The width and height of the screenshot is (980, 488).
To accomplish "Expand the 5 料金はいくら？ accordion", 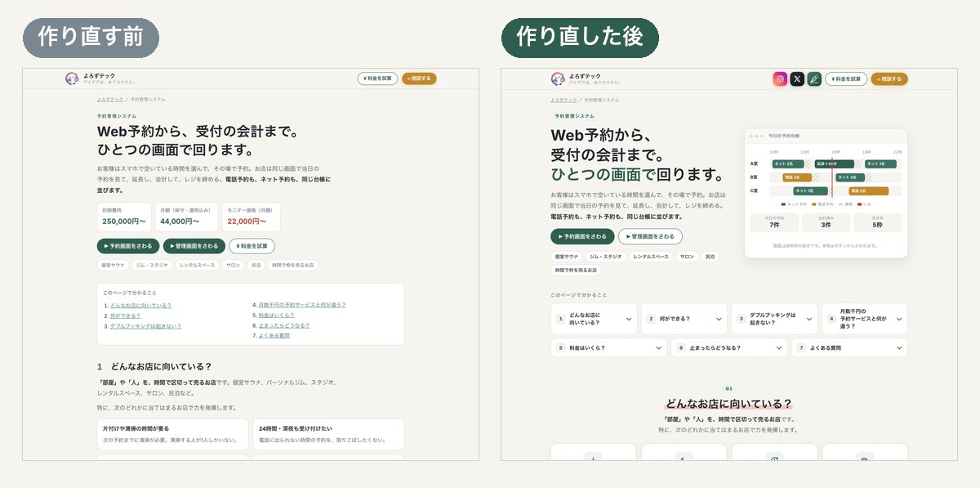I will click(608, 347).
